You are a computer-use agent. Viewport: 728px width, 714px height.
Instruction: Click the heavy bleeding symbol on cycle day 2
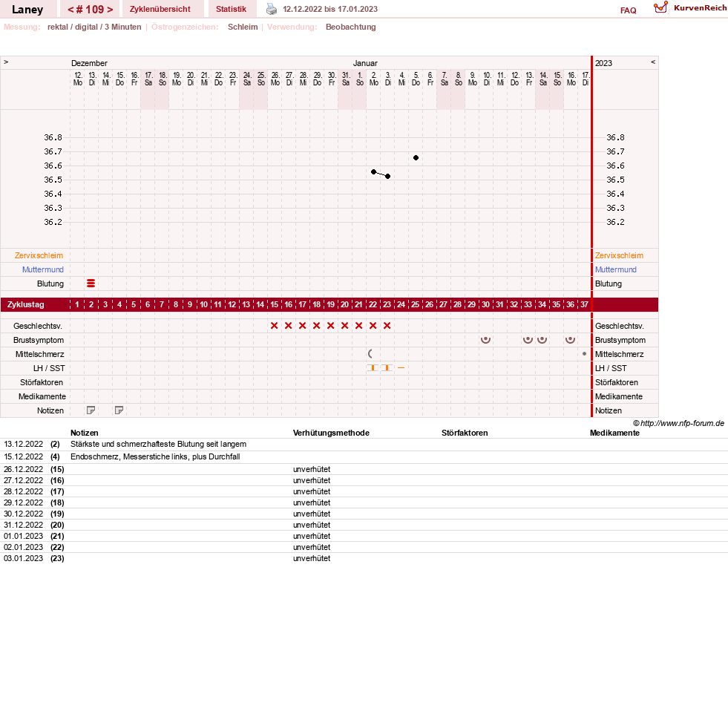[91, 284]
